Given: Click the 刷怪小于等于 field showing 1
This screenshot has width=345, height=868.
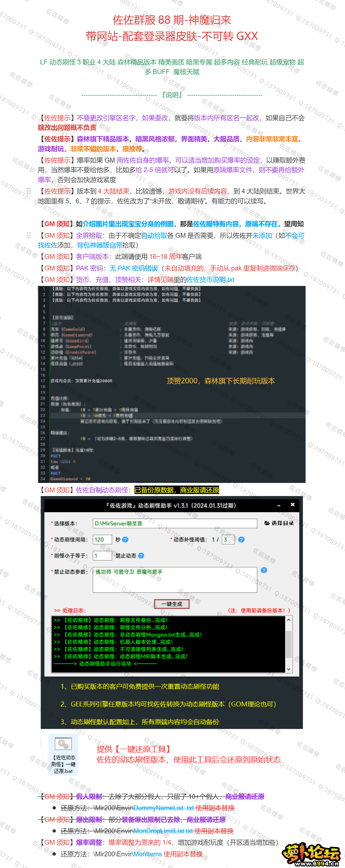Looking at the screenshot, I should [x=102, y=556].
